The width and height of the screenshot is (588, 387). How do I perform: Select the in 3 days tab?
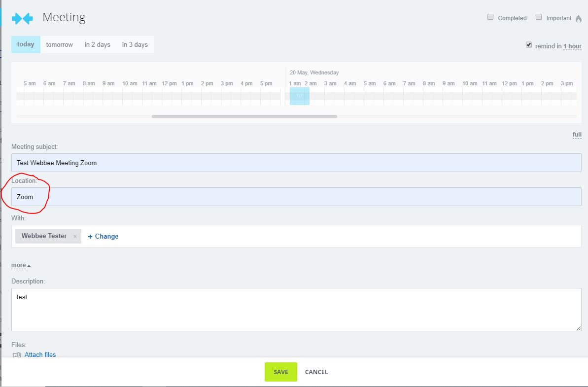click(x=135, y=45)
